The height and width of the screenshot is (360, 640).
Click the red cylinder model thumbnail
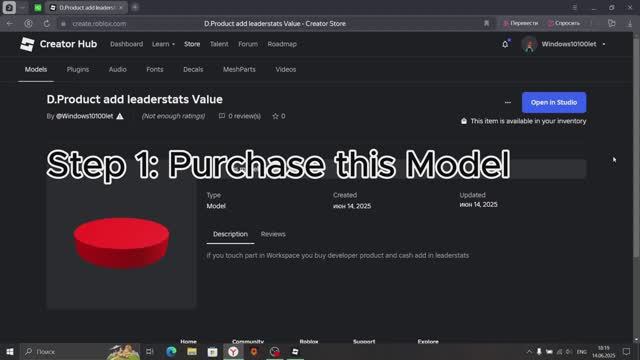121,244
